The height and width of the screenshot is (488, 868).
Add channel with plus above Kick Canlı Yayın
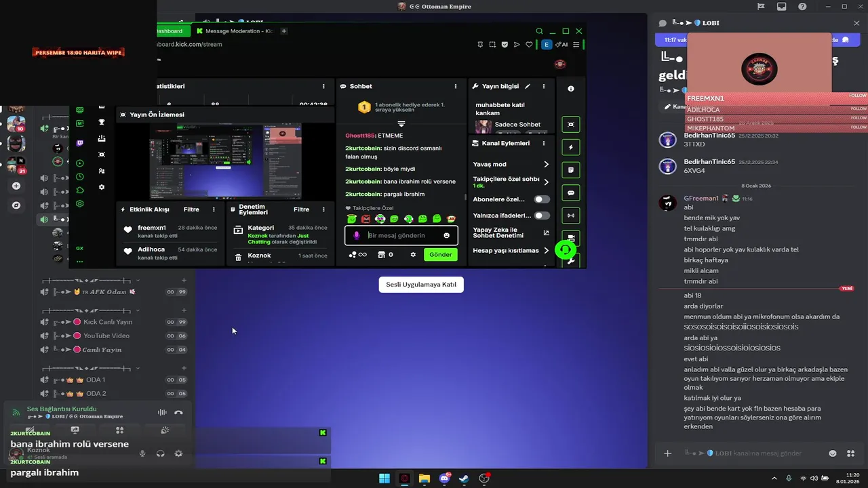(x=184, y=310)
